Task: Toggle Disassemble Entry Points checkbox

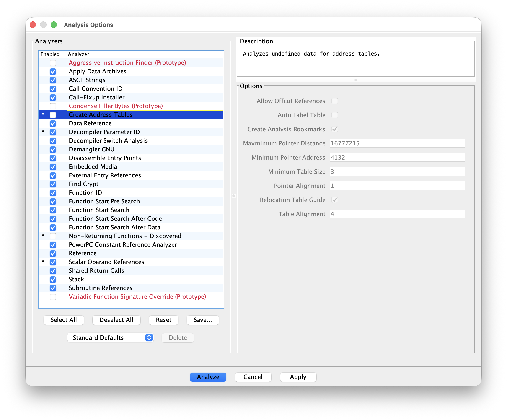Action: coord(53,158)
